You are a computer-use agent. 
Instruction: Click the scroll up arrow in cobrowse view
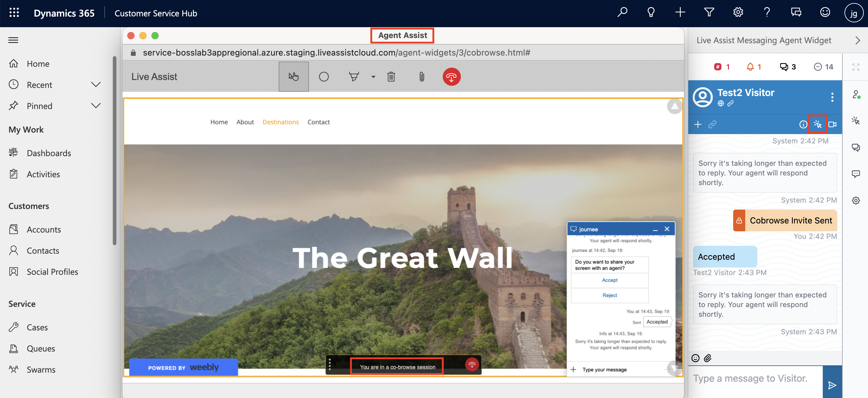pos(674,107)
